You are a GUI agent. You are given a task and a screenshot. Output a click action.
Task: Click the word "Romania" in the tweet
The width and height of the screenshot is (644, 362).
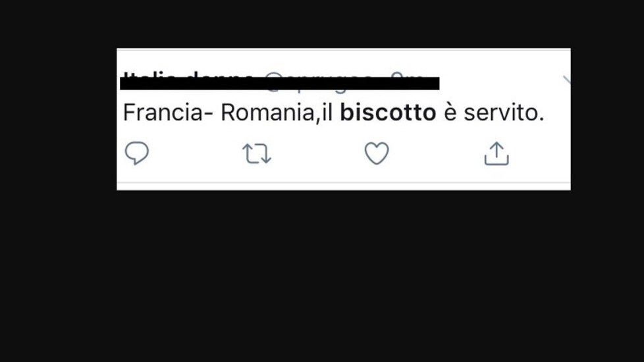[267, 113]
